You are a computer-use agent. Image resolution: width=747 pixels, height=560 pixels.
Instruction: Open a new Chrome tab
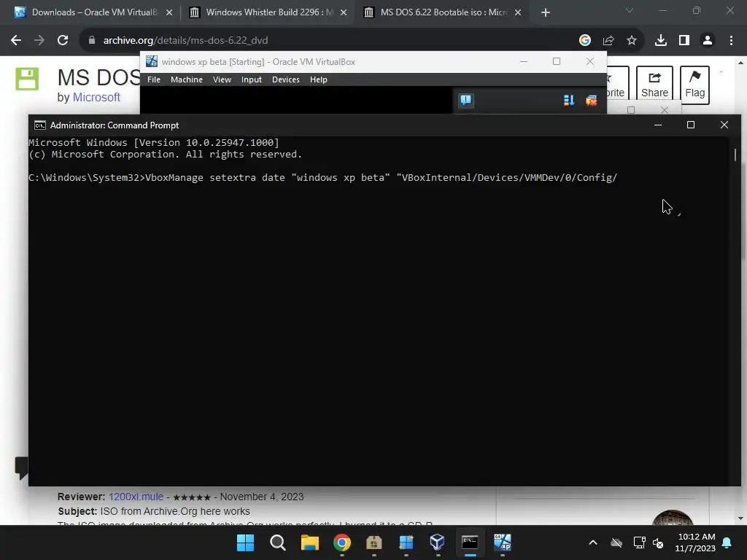point(546,12)
